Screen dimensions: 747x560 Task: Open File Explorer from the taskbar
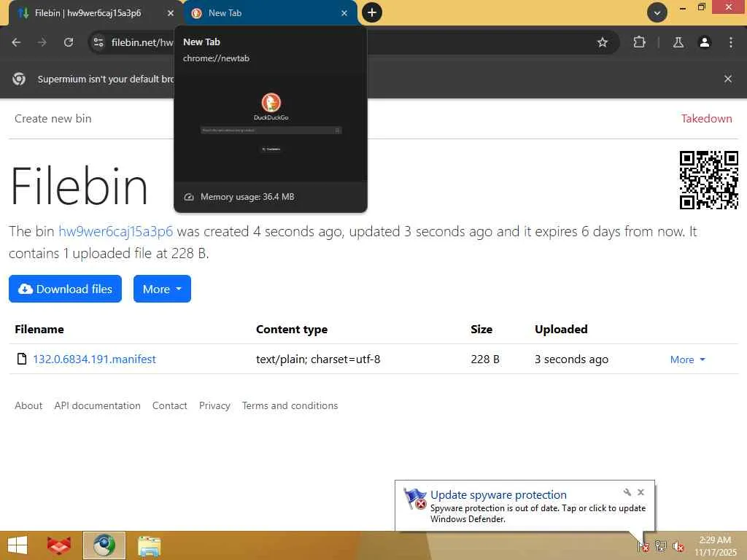click(149, 545)
